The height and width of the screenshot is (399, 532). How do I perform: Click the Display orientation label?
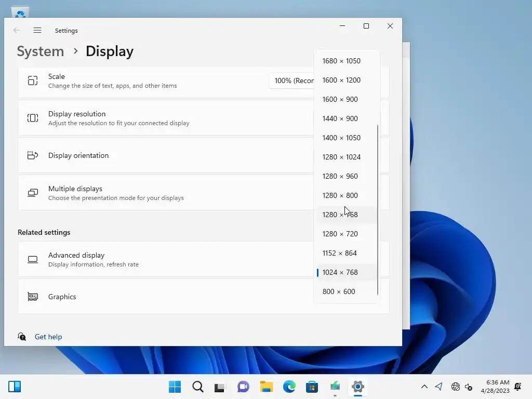78,155
